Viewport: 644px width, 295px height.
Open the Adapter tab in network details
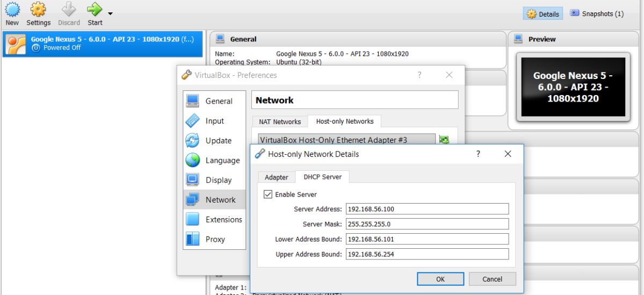click(277, 177)
